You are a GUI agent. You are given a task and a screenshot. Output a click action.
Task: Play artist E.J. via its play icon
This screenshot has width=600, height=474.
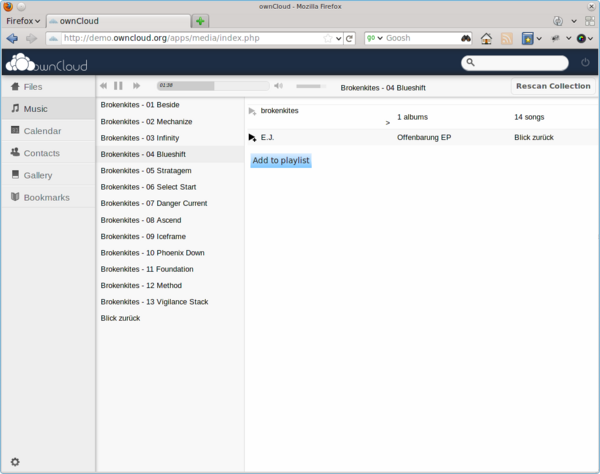[x=252, y=138]
